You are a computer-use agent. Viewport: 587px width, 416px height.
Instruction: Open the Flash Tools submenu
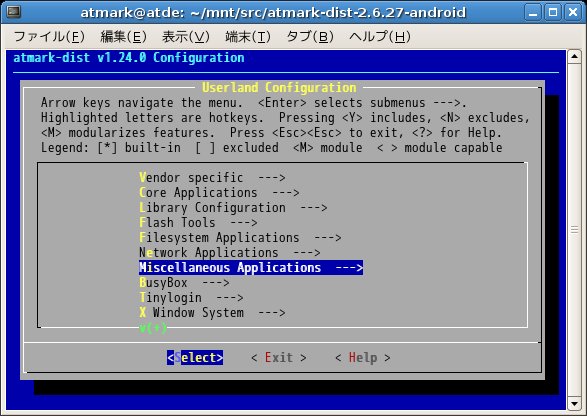coord(198,222)
